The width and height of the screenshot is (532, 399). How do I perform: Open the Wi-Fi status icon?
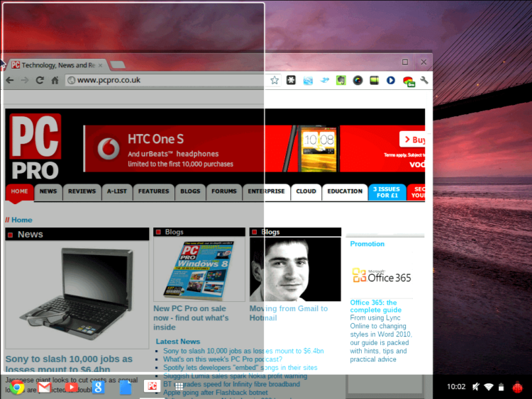click(x=489, y=387)
